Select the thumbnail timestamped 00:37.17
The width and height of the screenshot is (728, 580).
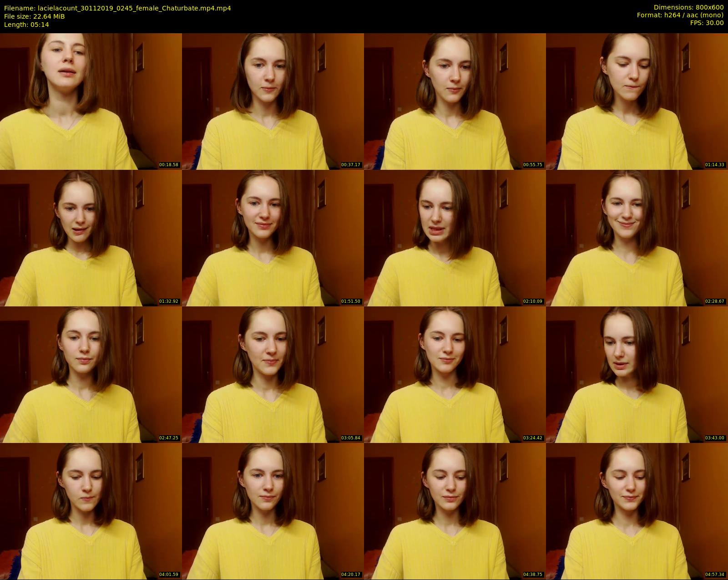273,102
